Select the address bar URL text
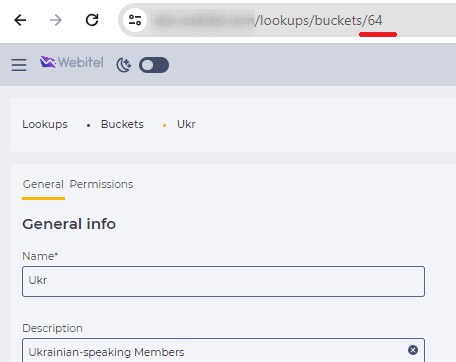This screenshot has width=456, height=362. (269, 21)
